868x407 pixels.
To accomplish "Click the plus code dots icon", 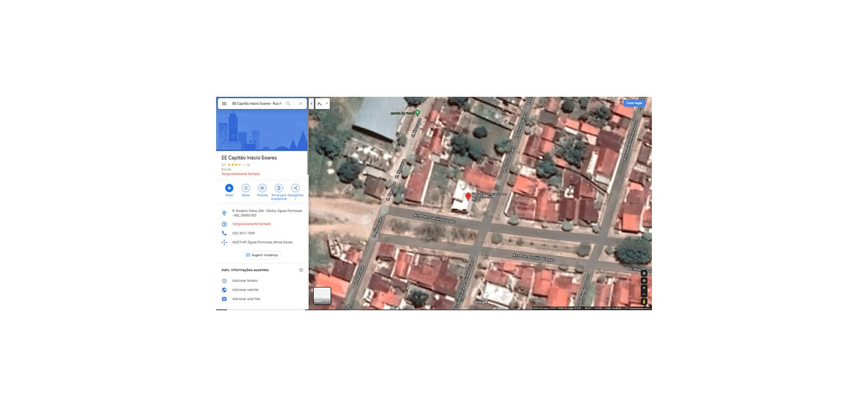I will pos(224,242).
